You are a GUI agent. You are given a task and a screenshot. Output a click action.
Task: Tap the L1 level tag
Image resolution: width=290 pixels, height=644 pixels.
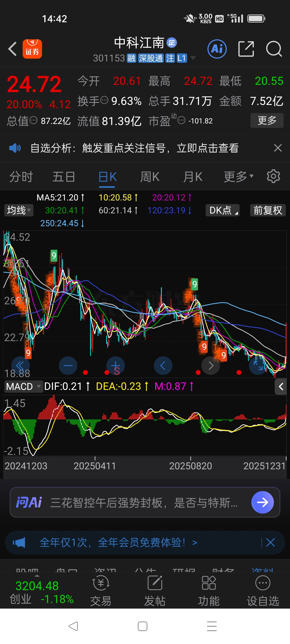(182, 58)
